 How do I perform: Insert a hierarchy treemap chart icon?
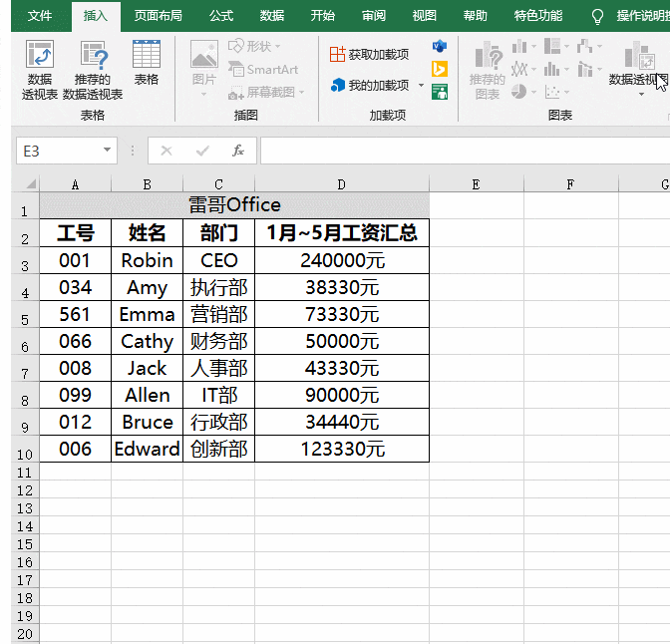click(552, 46)
